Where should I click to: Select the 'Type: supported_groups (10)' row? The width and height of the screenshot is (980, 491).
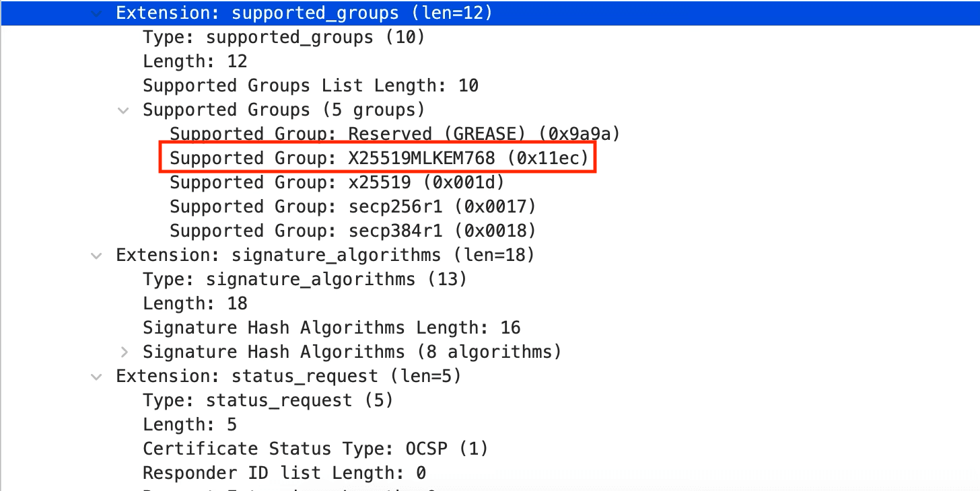coord(490,38)
